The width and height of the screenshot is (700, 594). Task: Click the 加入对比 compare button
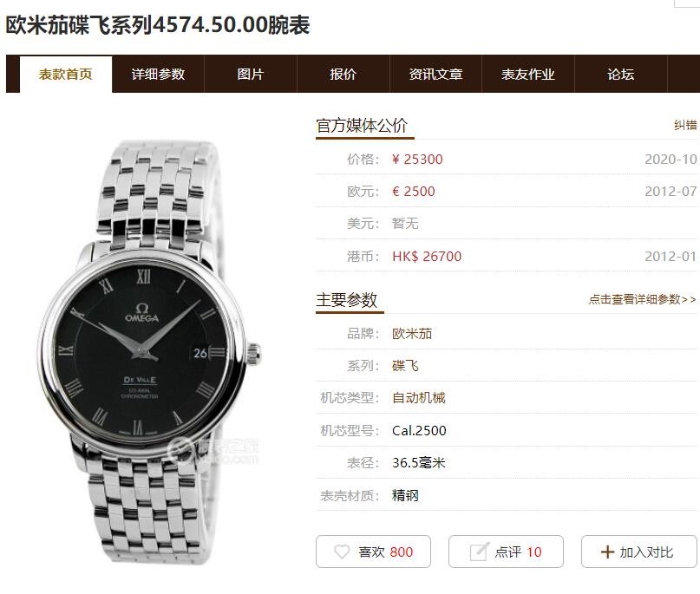point(638,552)
